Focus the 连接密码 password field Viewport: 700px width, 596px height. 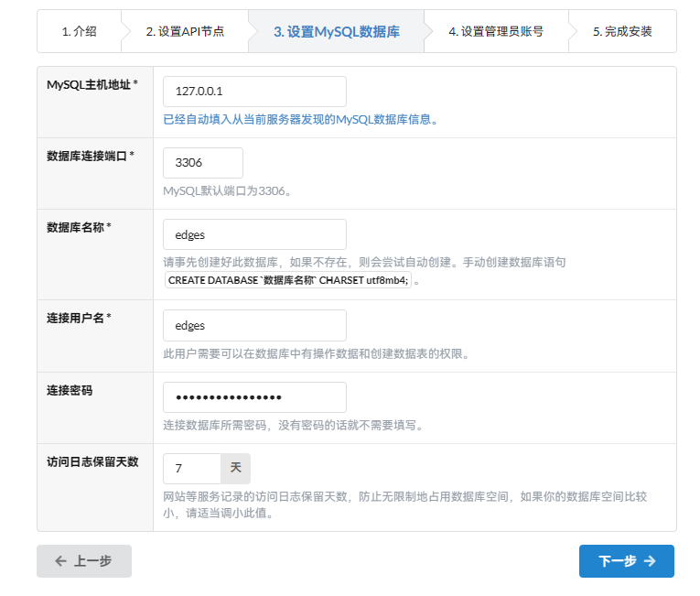(x=254, y=397)
